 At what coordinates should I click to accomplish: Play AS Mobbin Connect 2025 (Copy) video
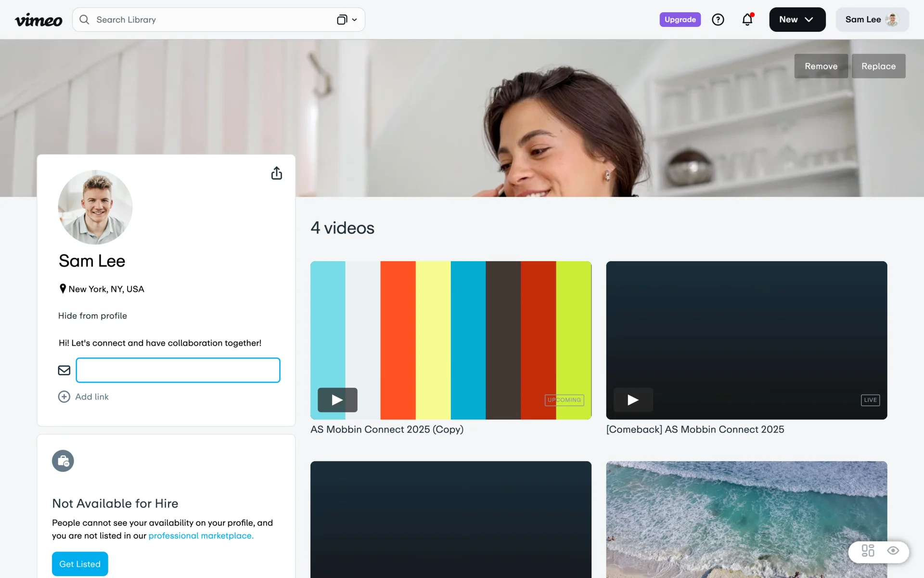tap(337, 400)
